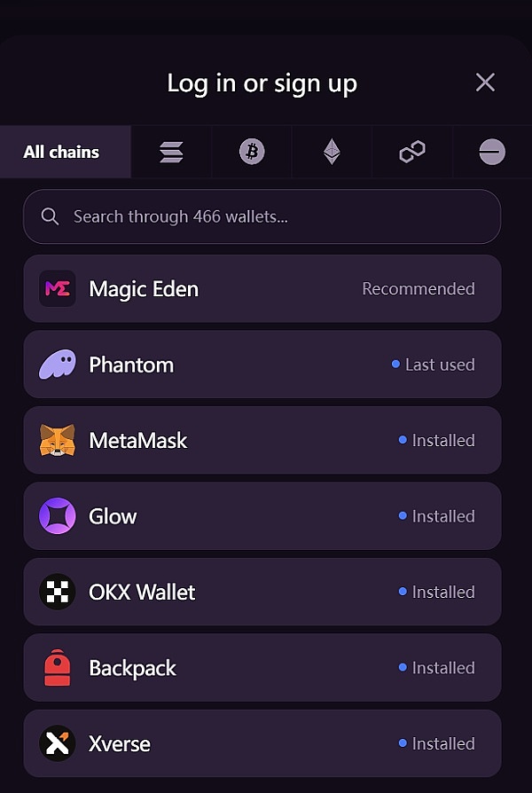
Task: Click the red Backpack wallet icon
Action: (x=58, y=668)
